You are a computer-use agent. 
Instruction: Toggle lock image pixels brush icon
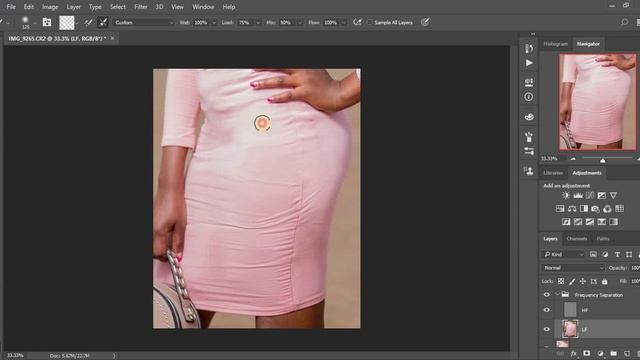point(572,281)
